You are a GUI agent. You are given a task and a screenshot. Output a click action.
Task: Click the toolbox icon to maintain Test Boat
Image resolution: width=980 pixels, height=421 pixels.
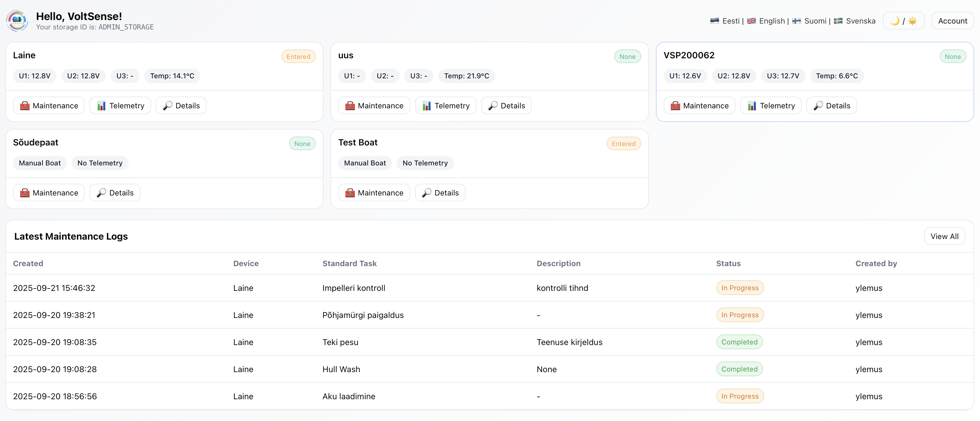(351, 193)
